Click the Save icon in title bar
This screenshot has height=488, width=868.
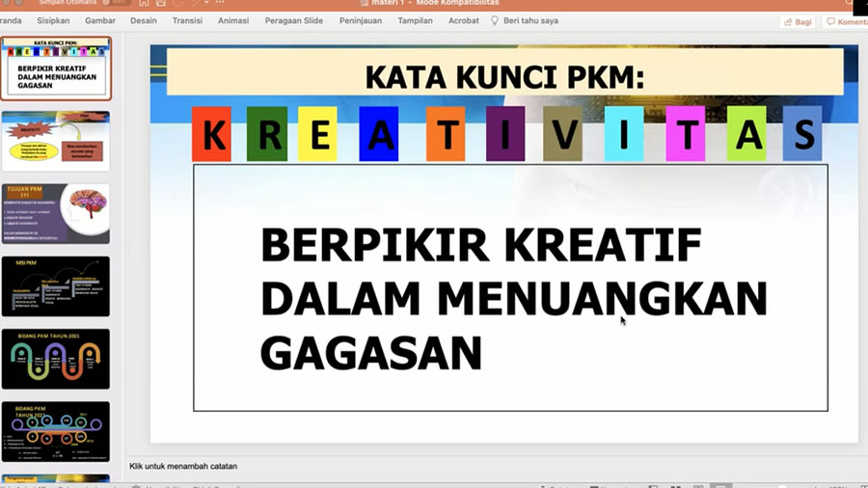click(161, 3)
